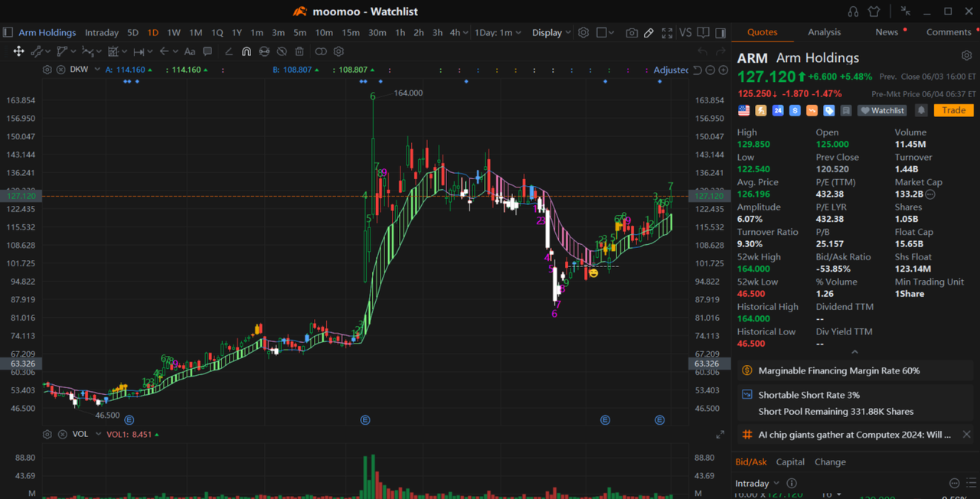Click the Adjusted price link
Viewport: 980px width, 499px height.
(671, 70)
